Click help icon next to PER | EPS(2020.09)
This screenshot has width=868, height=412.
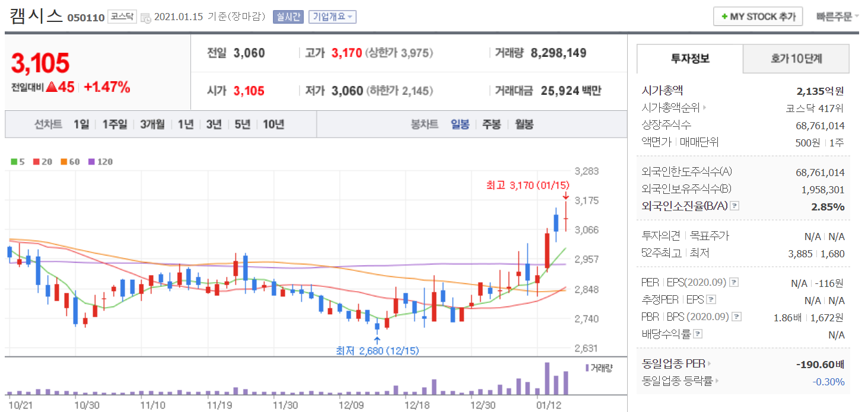coord(734,283)
